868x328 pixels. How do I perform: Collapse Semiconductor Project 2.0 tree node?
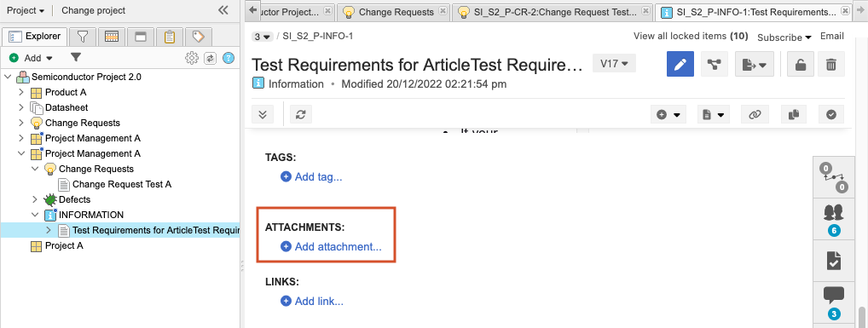[8, 77]
